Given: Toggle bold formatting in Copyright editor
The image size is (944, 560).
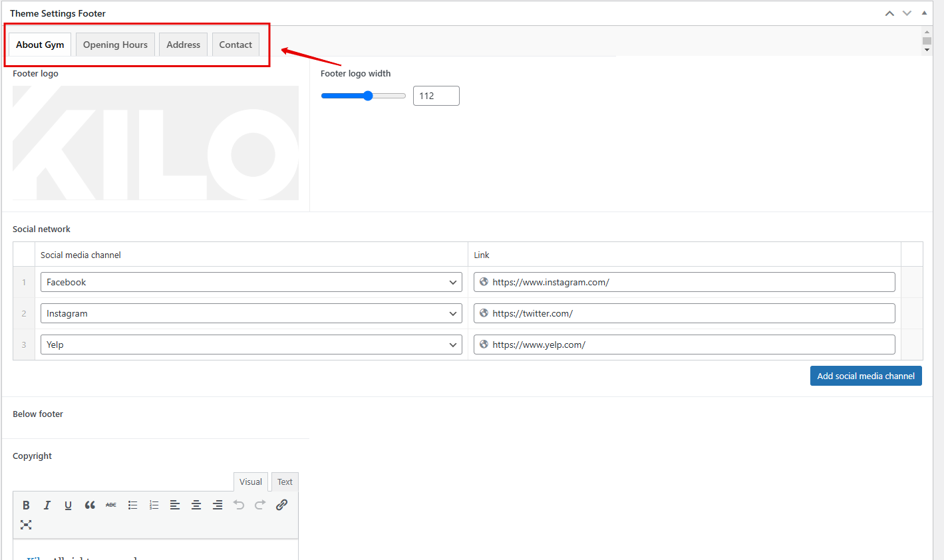Looking at the screenshot, I should click(26, 505).
